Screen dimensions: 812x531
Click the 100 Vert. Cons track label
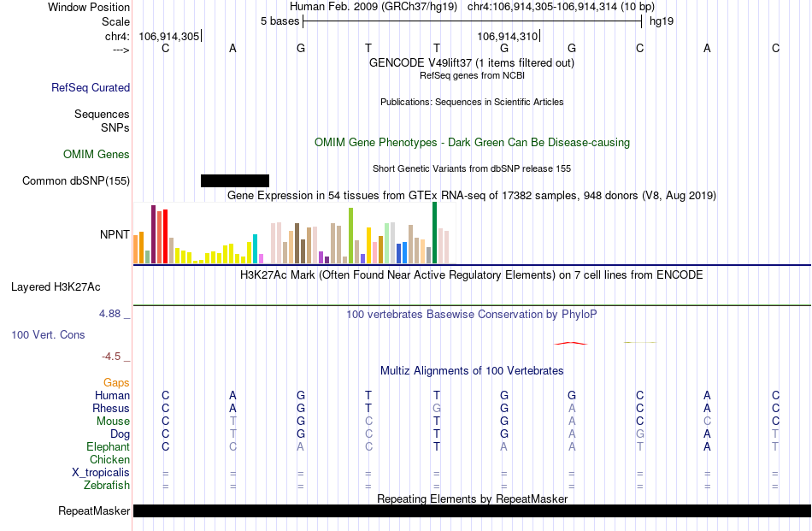tap(48, 334)
